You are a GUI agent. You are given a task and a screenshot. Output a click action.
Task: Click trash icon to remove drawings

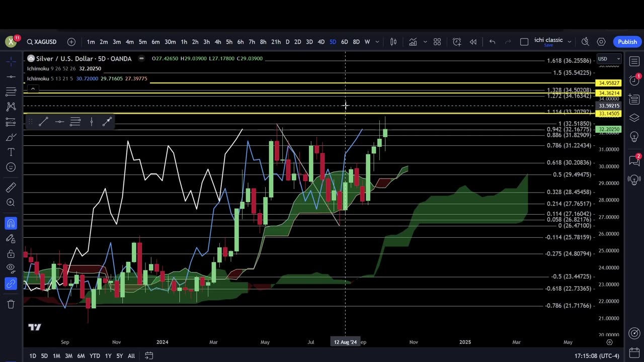[11, 304]
